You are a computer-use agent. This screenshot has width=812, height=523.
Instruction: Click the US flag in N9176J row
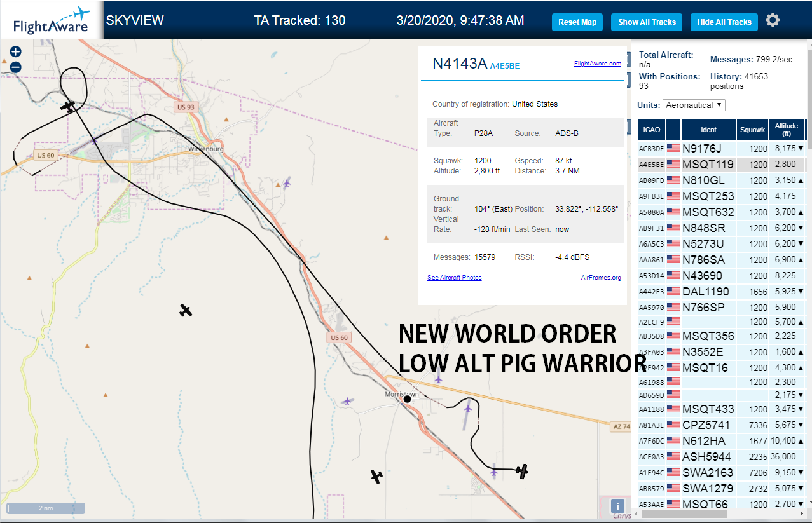[673, 148]
